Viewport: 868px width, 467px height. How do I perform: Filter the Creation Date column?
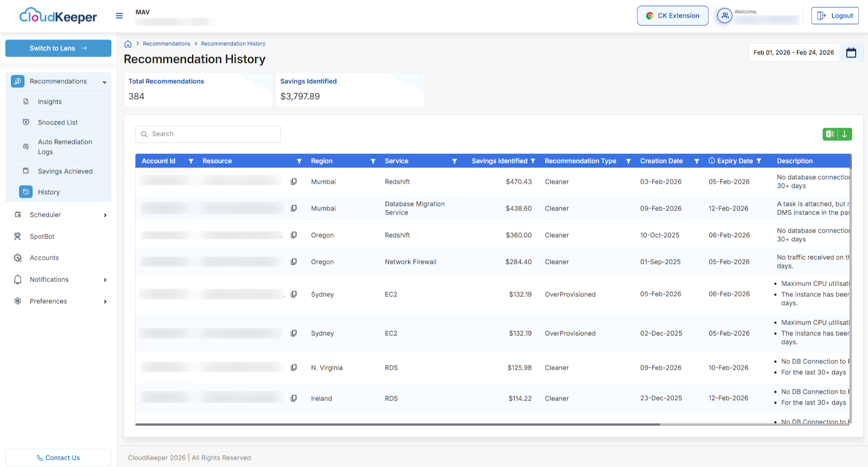(x=697, y=161)
